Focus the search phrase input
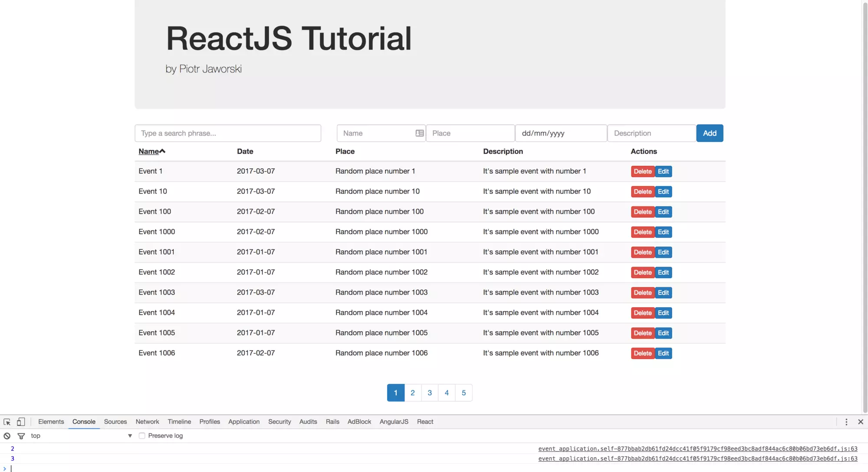 tap(228, 133)
